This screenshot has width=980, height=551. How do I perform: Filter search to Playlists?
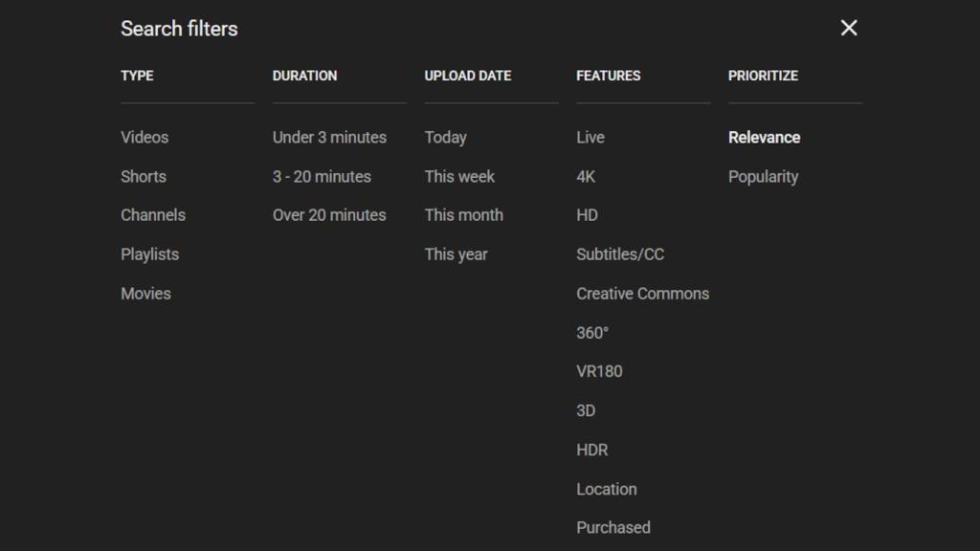(151, 253)
